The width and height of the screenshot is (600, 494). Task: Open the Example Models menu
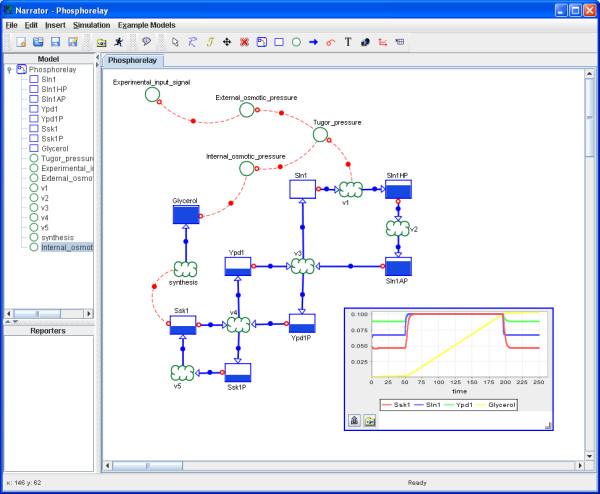click(149, 23)
